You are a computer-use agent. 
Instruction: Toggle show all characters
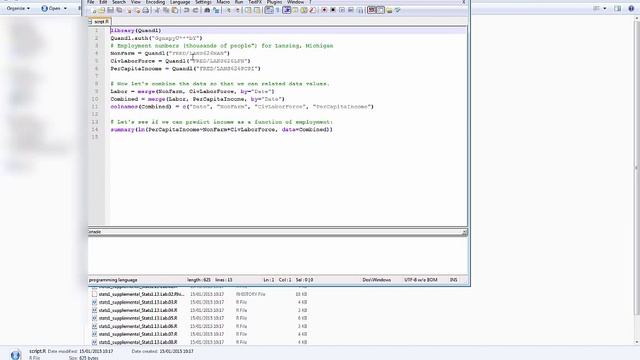click(277, 10)
